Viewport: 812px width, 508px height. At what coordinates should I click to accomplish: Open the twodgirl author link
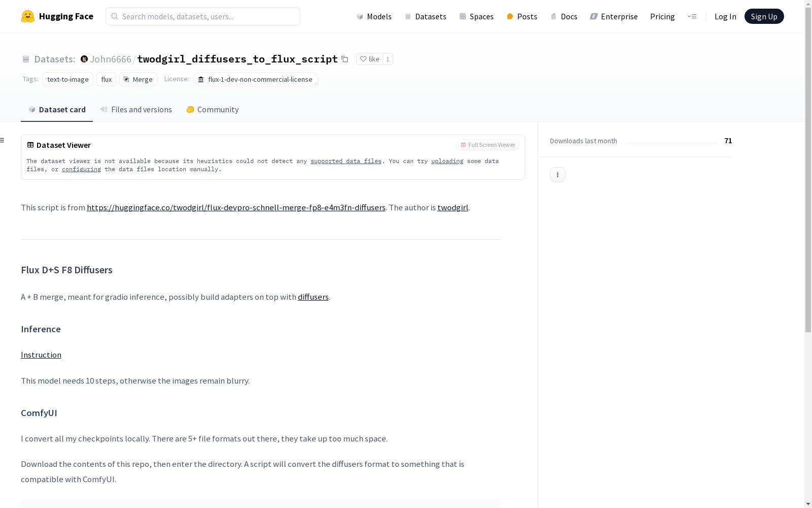(453, 207)
